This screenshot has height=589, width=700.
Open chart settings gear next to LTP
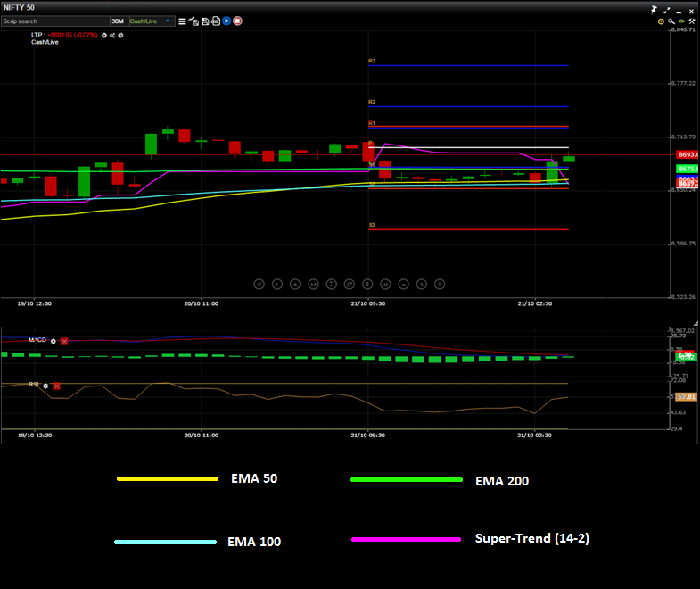click(104, 36)
